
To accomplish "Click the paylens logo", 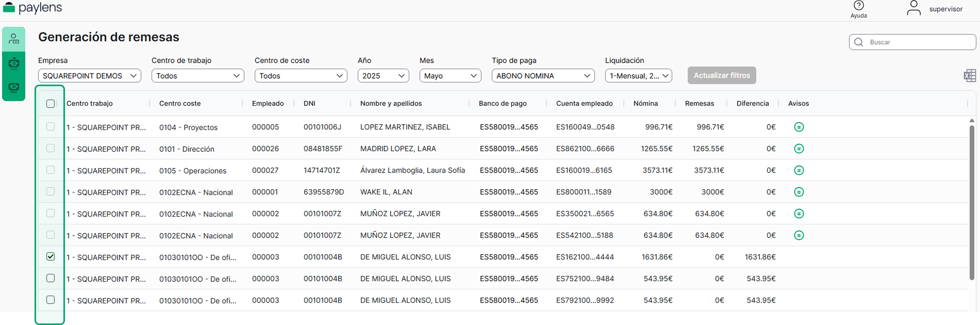I will 32,8.
